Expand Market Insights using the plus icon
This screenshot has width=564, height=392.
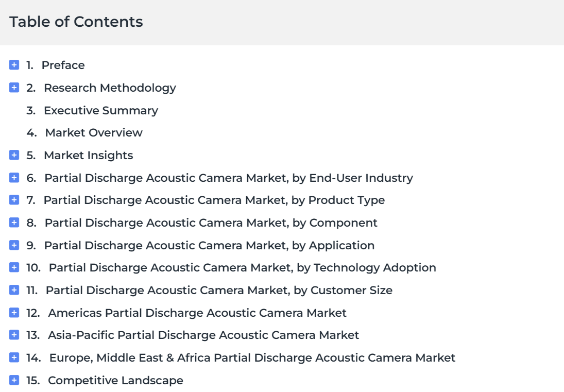point(14,155)
